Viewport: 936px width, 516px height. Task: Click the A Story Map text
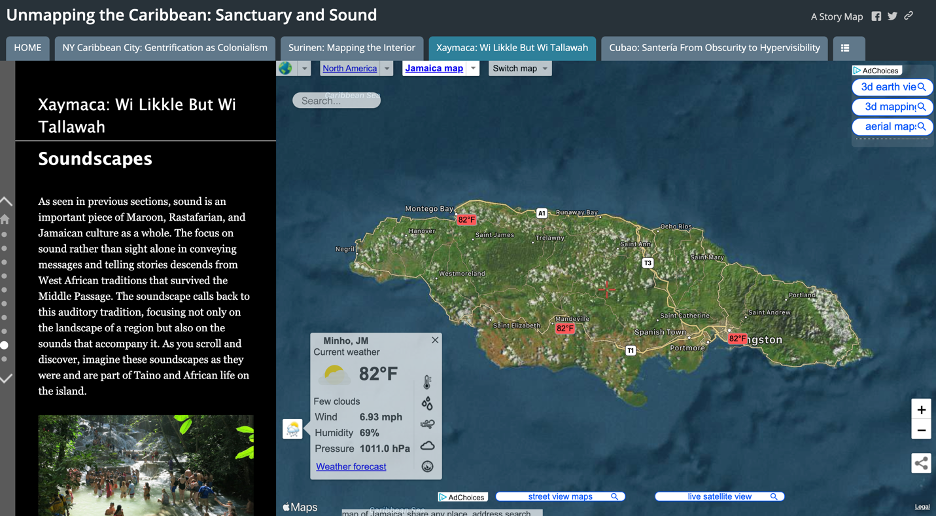(x=836, y=17)
